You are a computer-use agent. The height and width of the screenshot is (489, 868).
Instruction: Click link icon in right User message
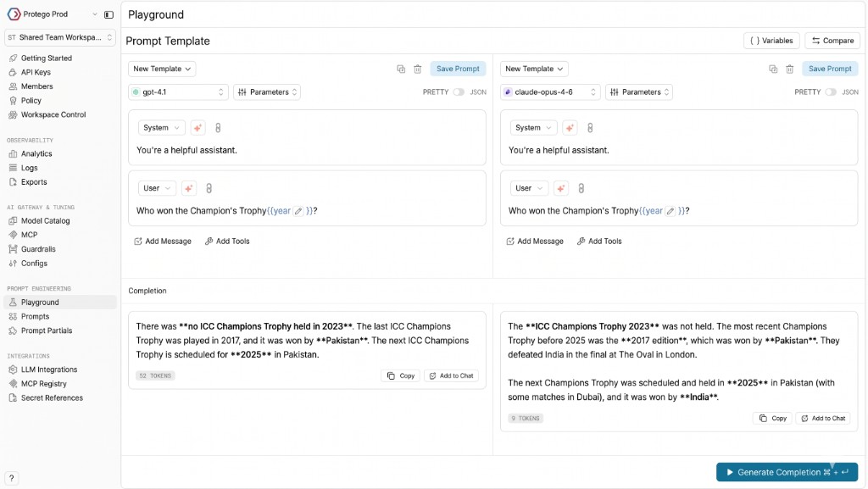[581, 188]
